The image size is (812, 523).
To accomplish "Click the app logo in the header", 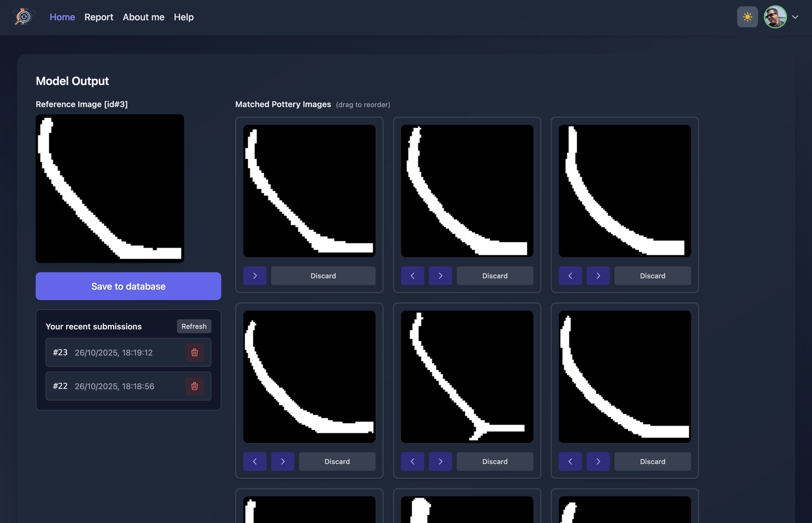I will [x=24, y=17].
